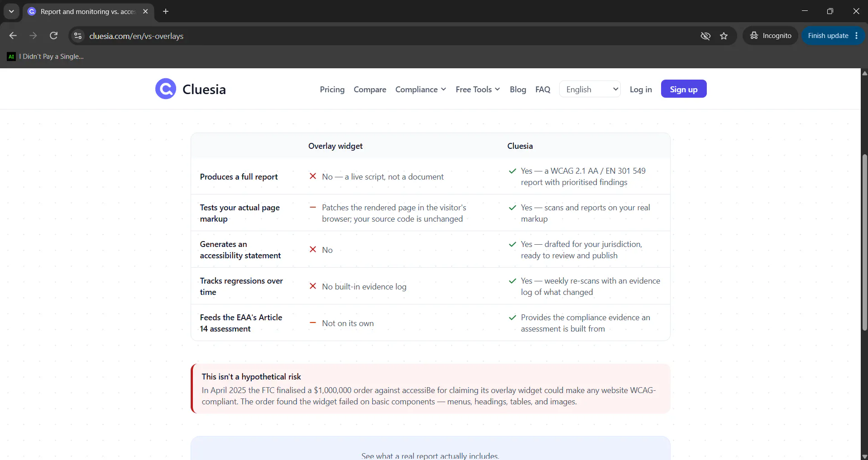
Task: Open a new tab with the plus icon
Action: pyautogui.click(x=166, y=11)
